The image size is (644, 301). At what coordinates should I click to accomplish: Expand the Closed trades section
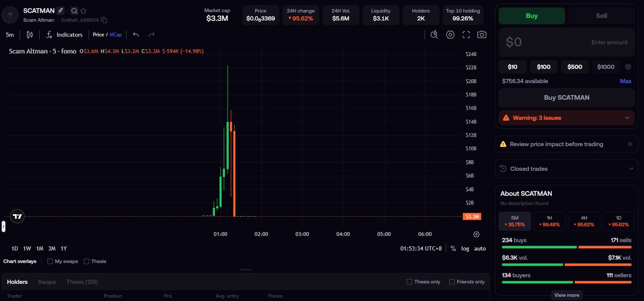pyautogui.click(x=567, y=168)
